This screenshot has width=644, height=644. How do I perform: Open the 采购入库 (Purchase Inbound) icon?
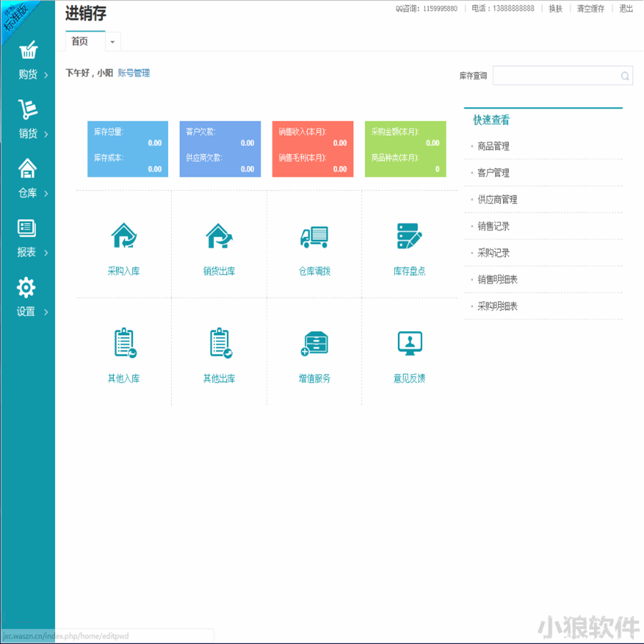click(122, 236)
